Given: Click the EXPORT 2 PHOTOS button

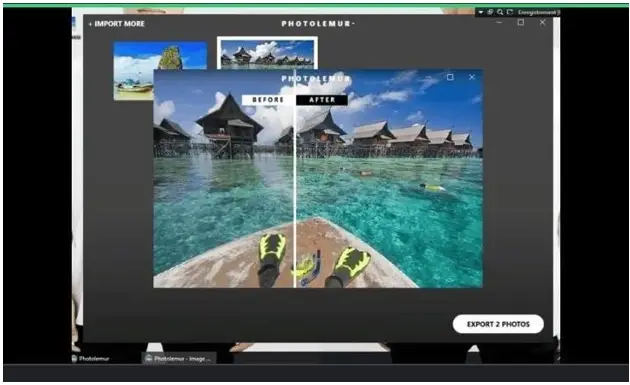Looking at the screenshot, I should (498, 324).
